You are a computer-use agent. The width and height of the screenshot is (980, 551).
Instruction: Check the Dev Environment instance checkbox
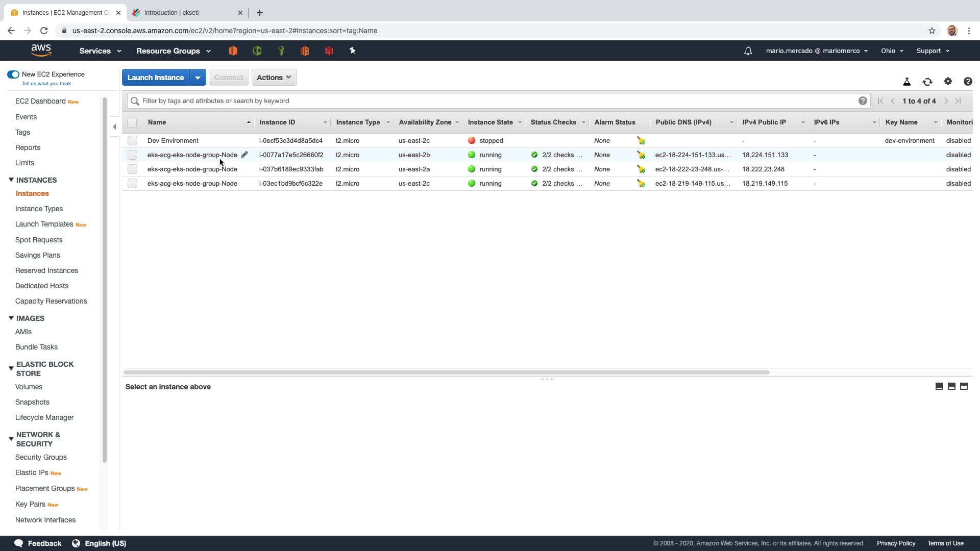coord(132,140)
